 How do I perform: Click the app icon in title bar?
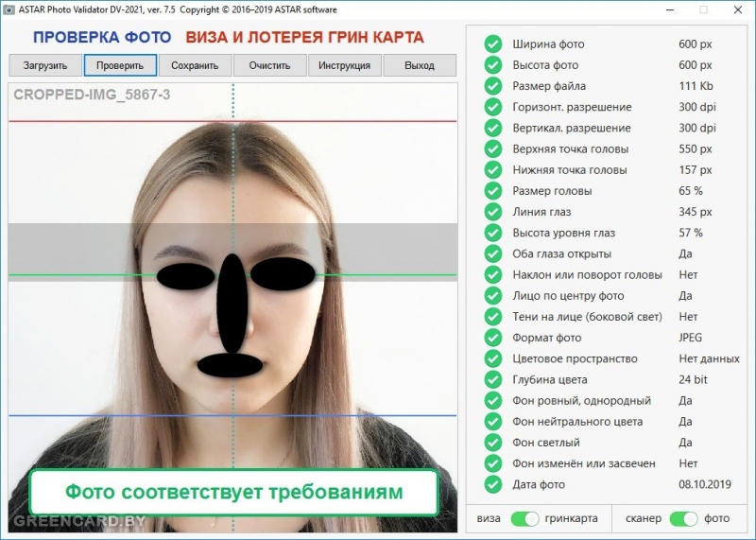tap(9, 9)
